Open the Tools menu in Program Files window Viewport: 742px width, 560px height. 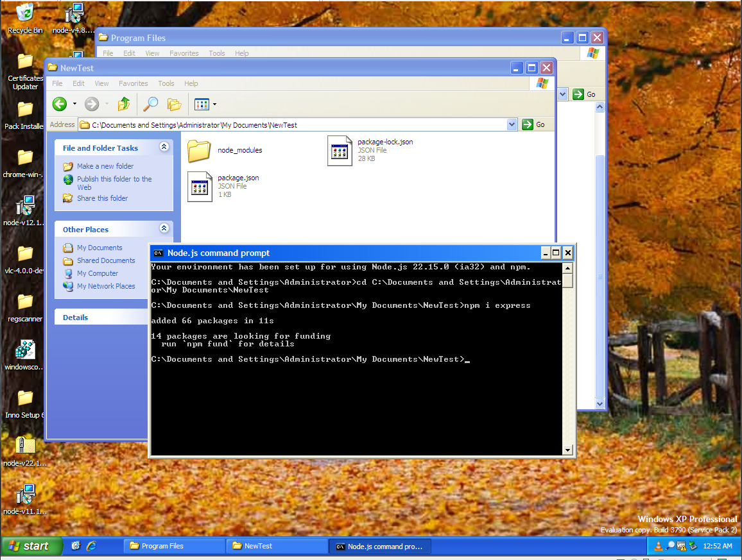(x=217, y=53)
